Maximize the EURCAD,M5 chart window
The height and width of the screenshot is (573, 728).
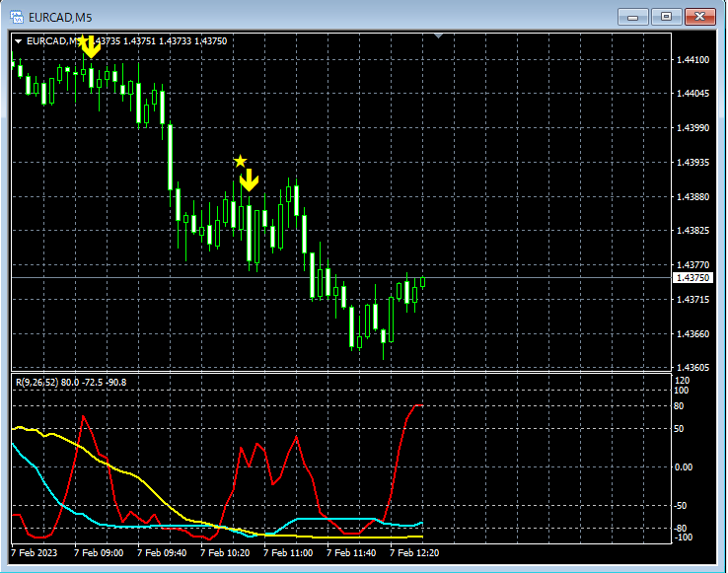(666, 17)
